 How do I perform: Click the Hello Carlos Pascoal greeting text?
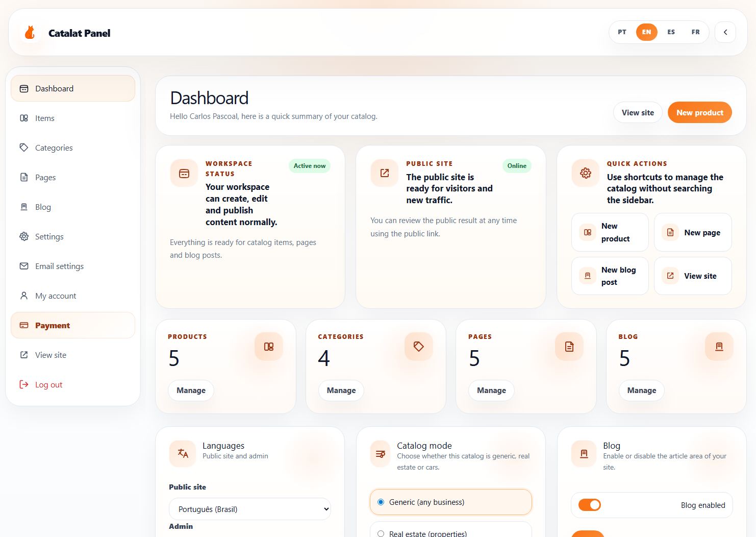pyautogui.click(x=273, y=116)
